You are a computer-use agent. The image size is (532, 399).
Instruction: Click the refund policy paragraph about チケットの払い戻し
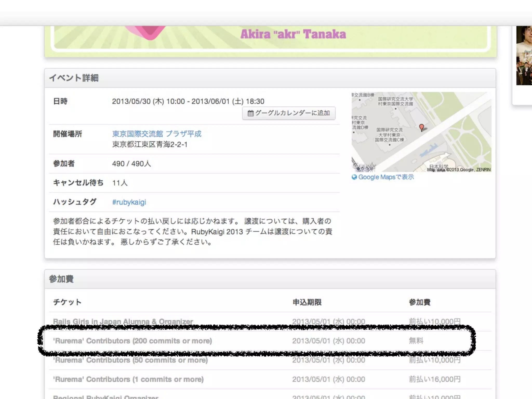pos(192,231)
